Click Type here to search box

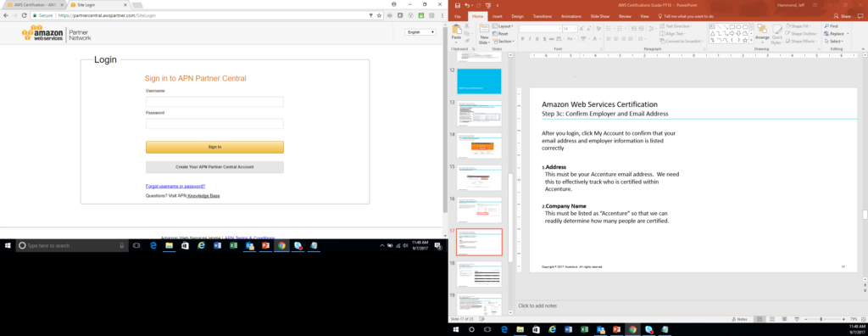click(x=71, y=245)
